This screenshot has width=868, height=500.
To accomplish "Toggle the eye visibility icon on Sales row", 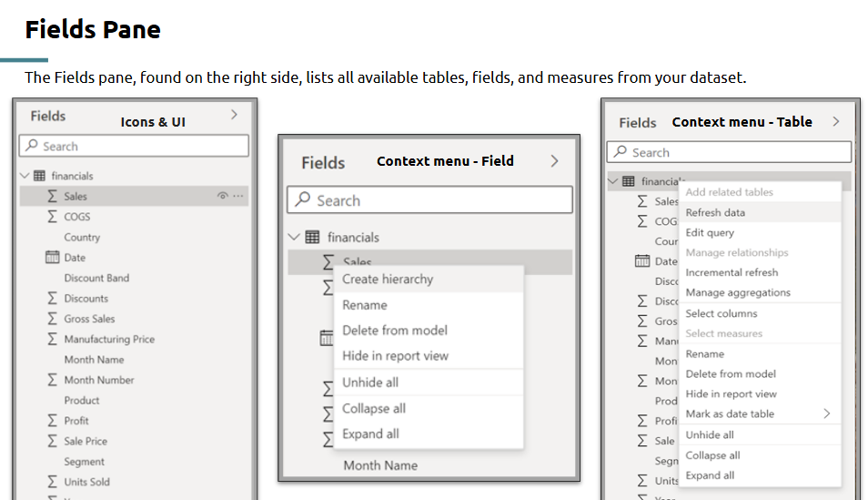I will 223,196.
